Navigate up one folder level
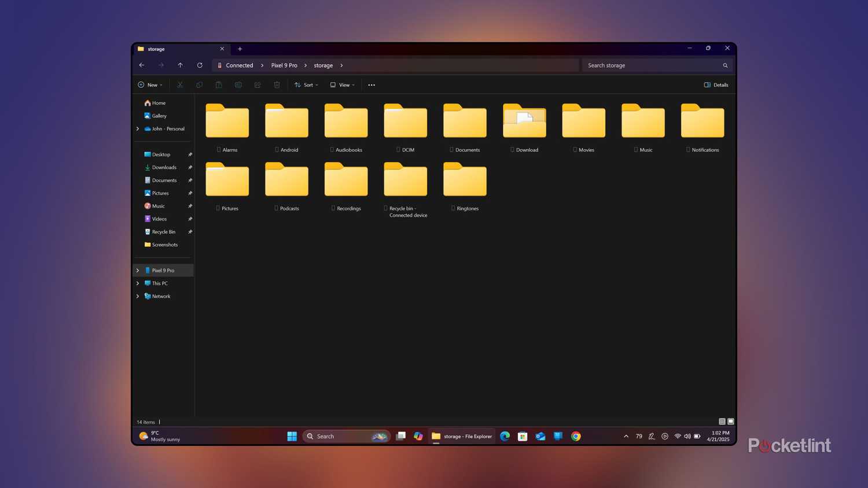The image size is (868, 488). tap(180, 65)
